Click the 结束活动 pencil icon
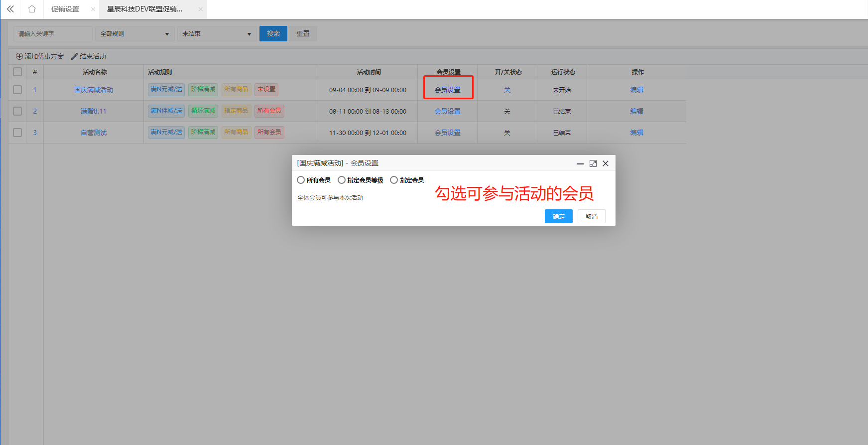 click(x=74, y=56)
